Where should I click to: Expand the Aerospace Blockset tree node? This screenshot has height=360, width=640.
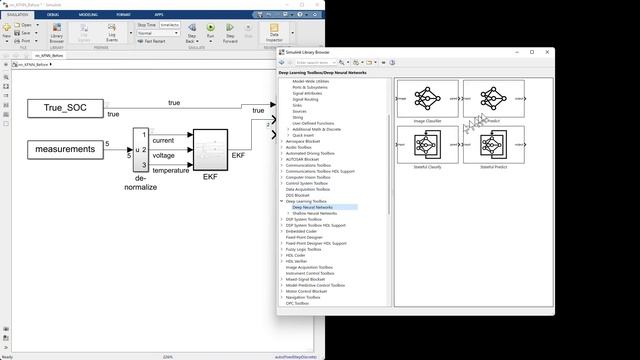[x=282, y=141]
